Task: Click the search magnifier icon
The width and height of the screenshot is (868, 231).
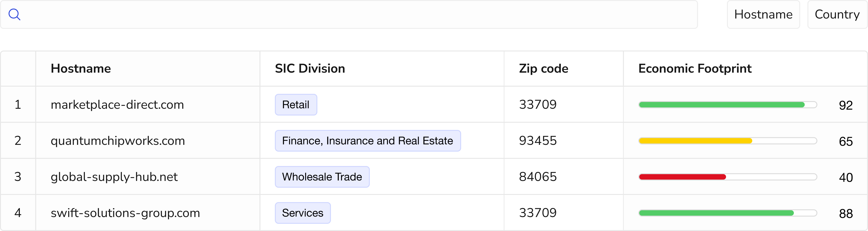Action: [x=14, y=14]
